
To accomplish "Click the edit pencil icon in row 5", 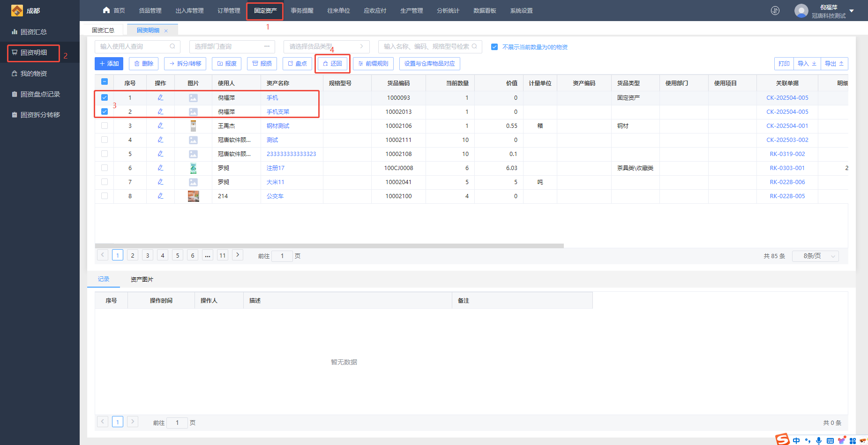I will [160, 154].
